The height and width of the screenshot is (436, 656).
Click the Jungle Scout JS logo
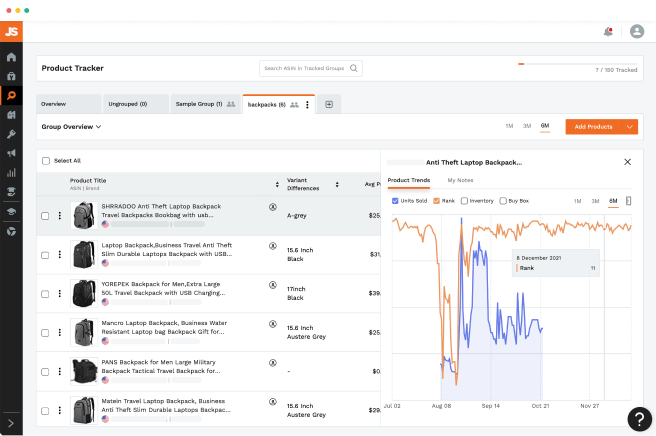tap(11, 31)
